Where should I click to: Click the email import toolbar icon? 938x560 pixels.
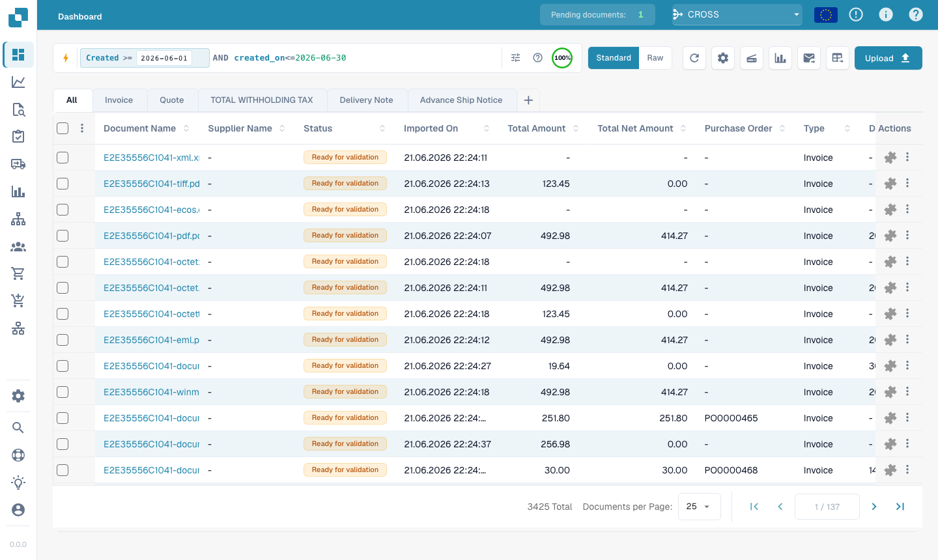click(809, 58)
